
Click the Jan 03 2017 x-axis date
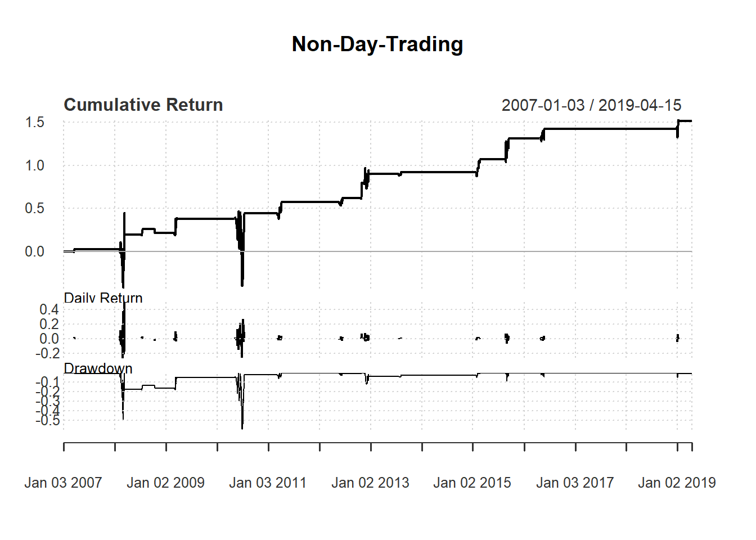pyautogui.click(x=574, y=483)
